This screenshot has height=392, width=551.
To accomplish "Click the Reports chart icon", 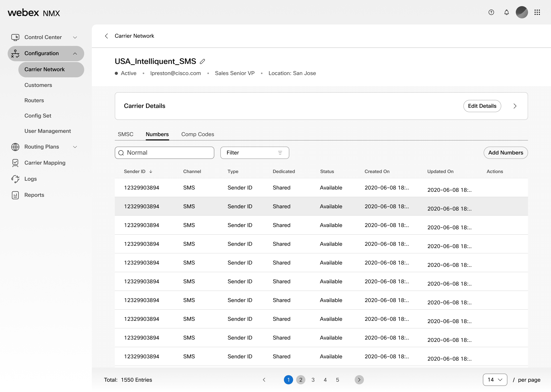I will tap(15, 195).
